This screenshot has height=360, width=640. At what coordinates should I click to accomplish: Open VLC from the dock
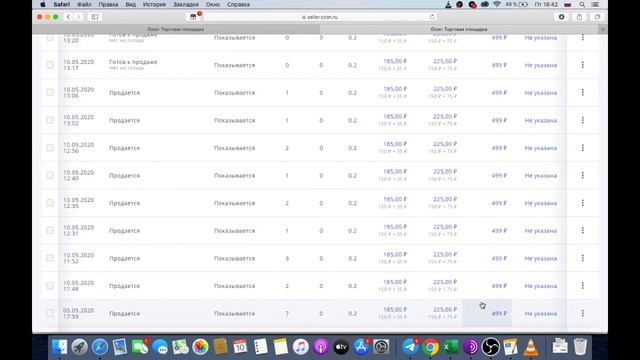click(x=531, y=347)
